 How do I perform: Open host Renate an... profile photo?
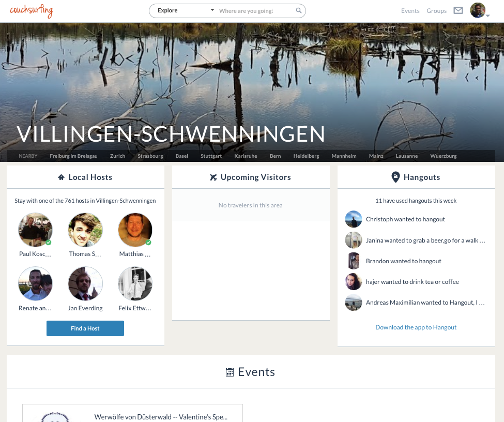pyautogui.click(x=35, y=283)
